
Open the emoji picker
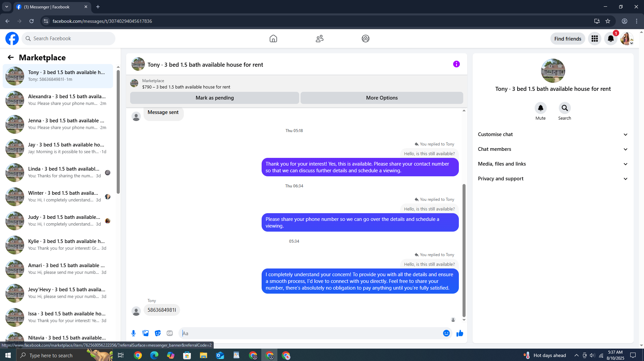[446, 333]
